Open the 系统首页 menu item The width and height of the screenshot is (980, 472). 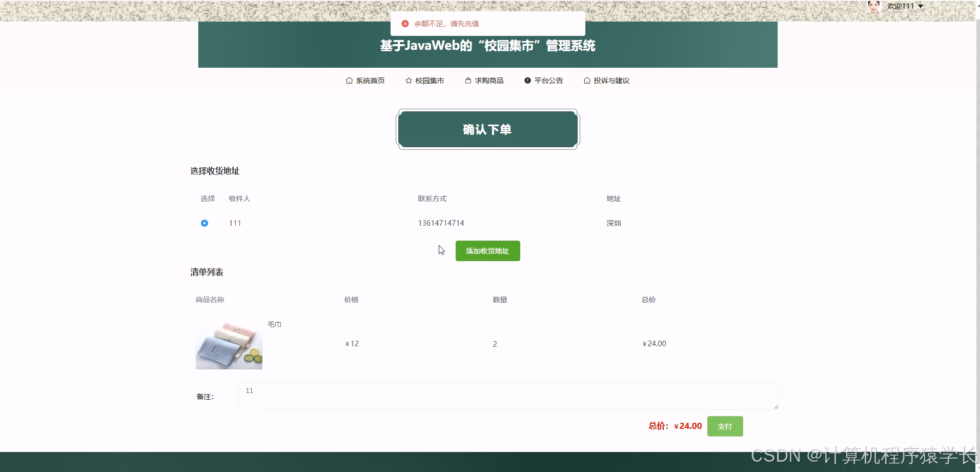click(370, 80)
